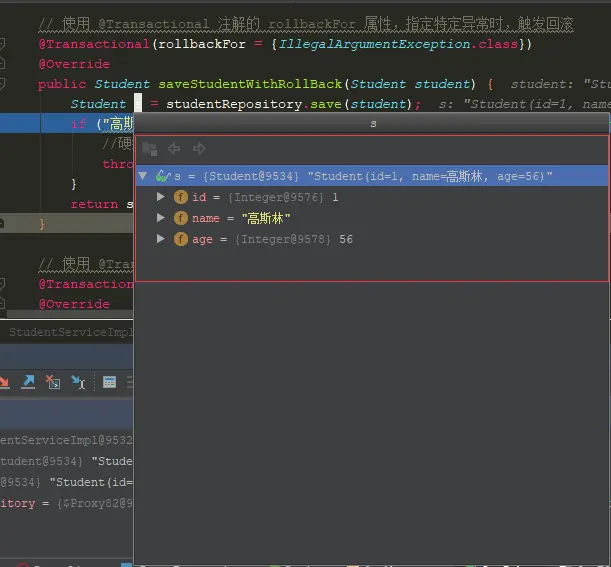Click the Run to Cursor debugger icon
611x567 pixels.
78,382
